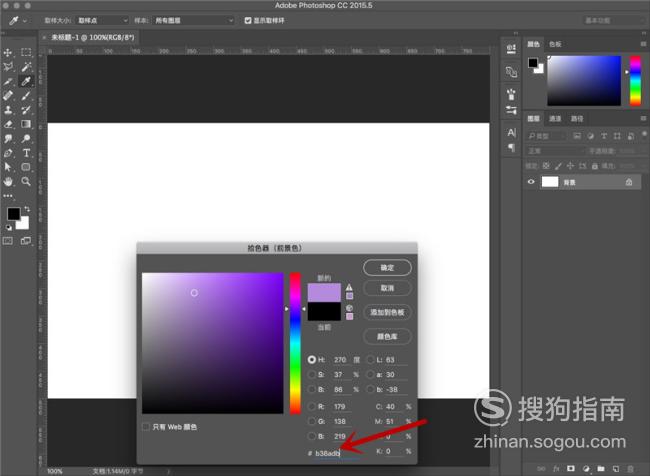Click the 添加到色板 button

387,312
